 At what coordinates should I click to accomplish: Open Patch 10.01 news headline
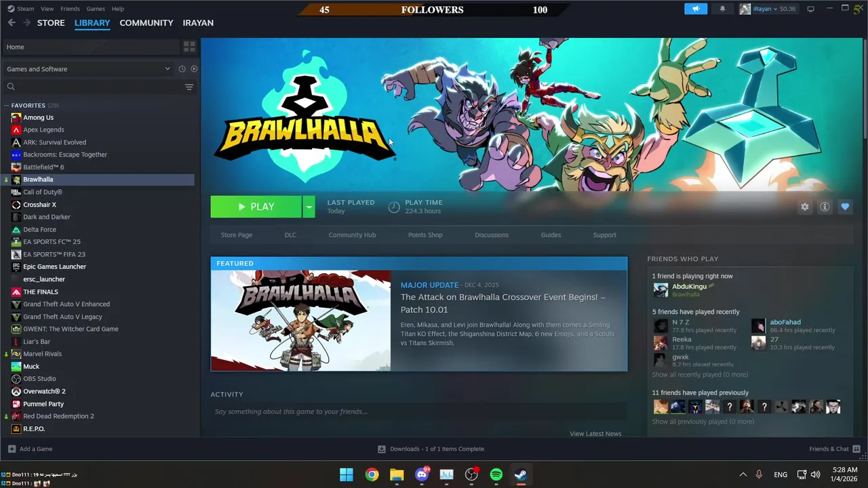502,303
